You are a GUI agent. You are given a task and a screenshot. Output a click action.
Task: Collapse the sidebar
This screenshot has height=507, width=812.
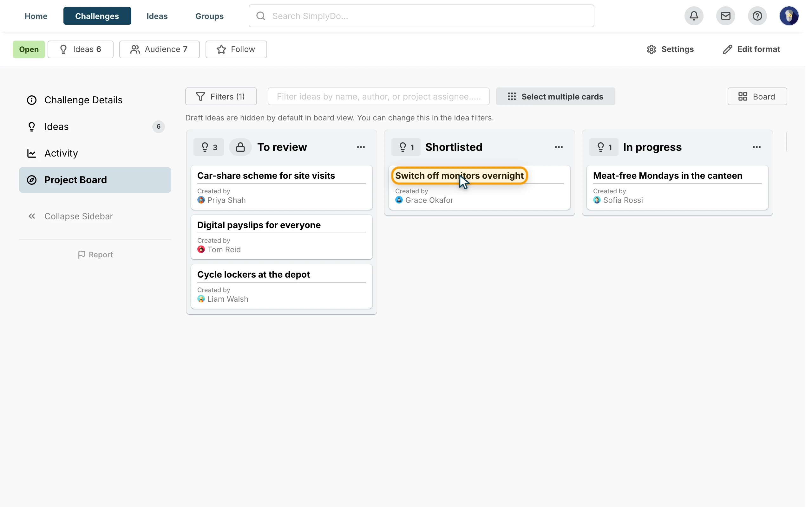70,216
